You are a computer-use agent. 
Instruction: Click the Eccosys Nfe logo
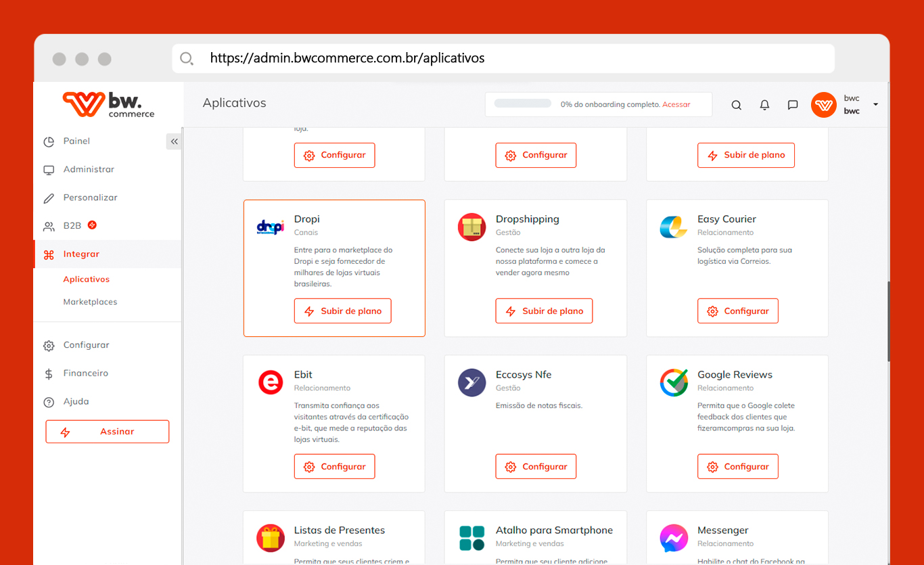pyautogui.click(x=472, y=382)
